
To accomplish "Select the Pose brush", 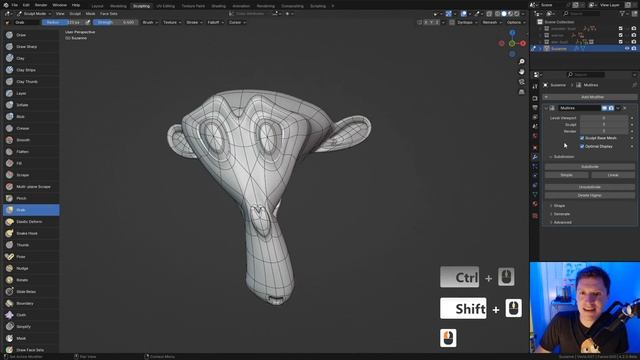I will click(31, 257).
